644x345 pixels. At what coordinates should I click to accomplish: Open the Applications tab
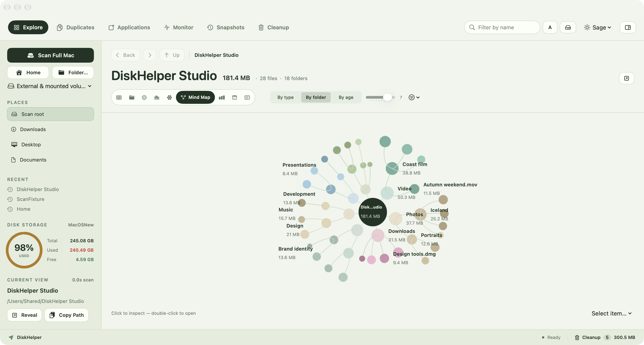click(x=129, y=27)
